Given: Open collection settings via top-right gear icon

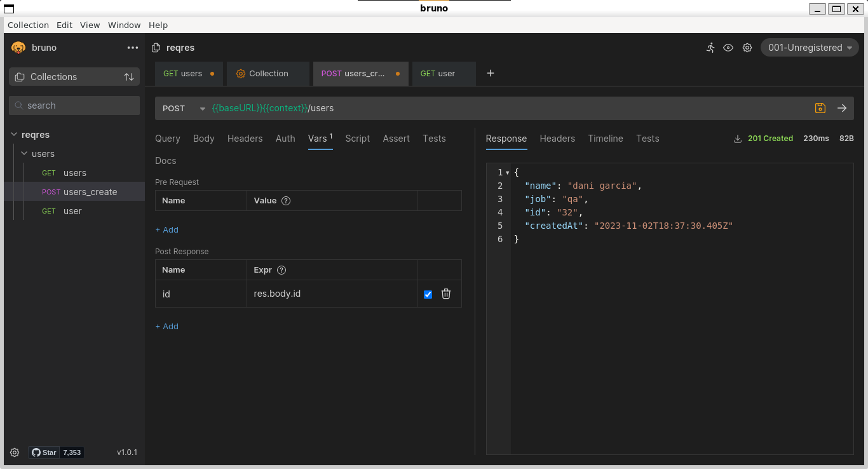Looking at the screenshot, I should coord(747,48).
